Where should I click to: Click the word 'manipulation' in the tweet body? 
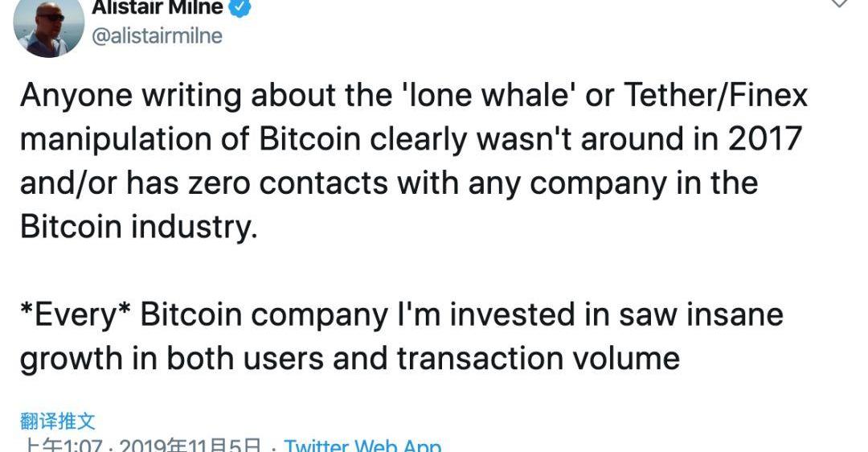click(116, 140)
